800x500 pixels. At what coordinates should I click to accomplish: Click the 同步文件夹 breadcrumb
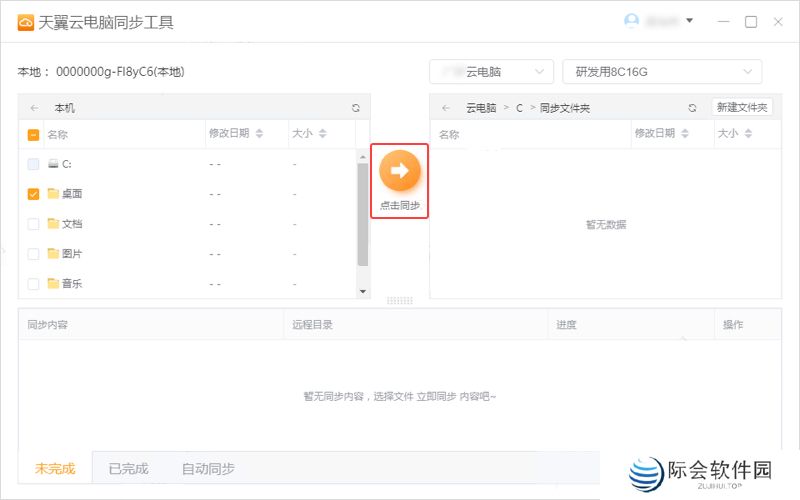tap(565, 108)
